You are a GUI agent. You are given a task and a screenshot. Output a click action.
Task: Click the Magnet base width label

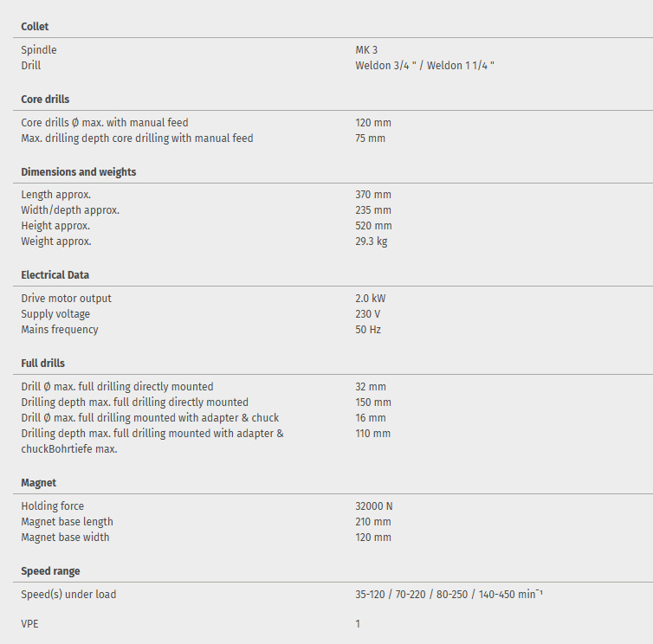(x=67, y=538)
